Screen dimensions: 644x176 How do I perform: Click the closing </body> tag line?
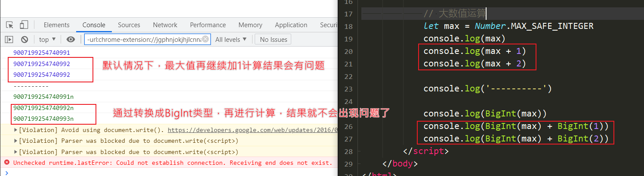point(400,164)
